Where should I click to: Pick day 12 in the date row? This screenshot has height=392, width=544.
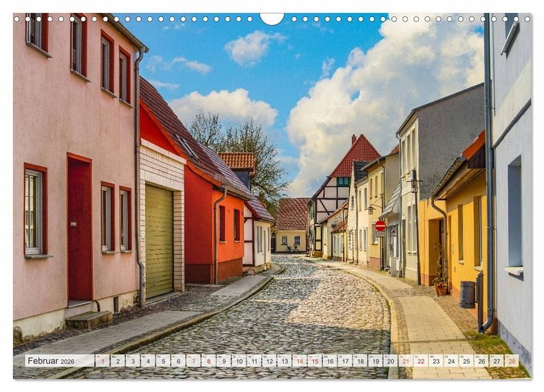coord(269,361)
